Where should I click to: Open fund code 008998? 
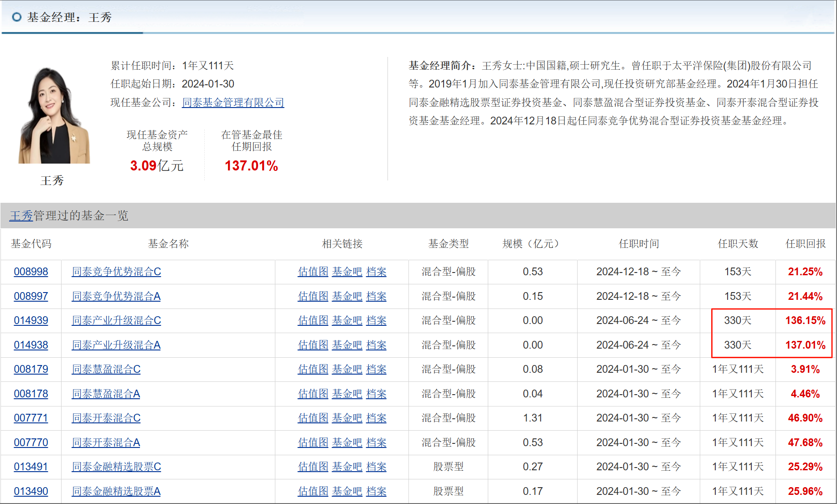31,272
